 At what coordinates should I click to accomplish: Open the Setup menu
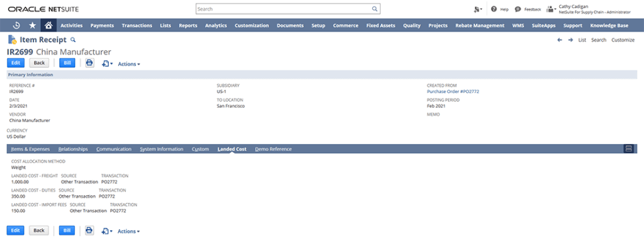point(318,25)
